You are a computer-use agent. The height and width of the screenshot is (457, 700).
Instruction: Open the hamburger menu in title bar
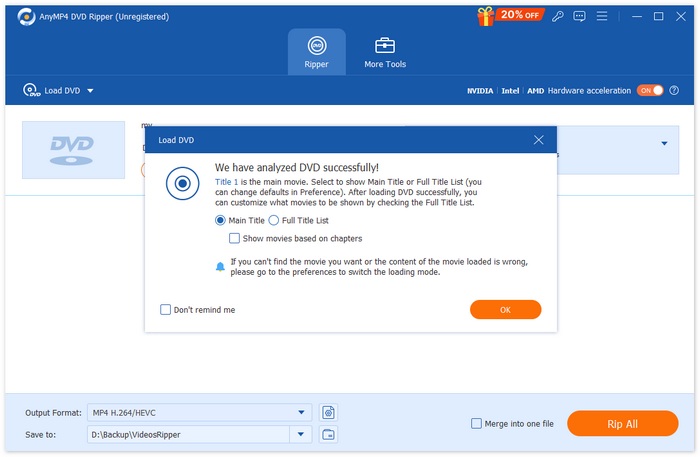(x=603, y=16)
